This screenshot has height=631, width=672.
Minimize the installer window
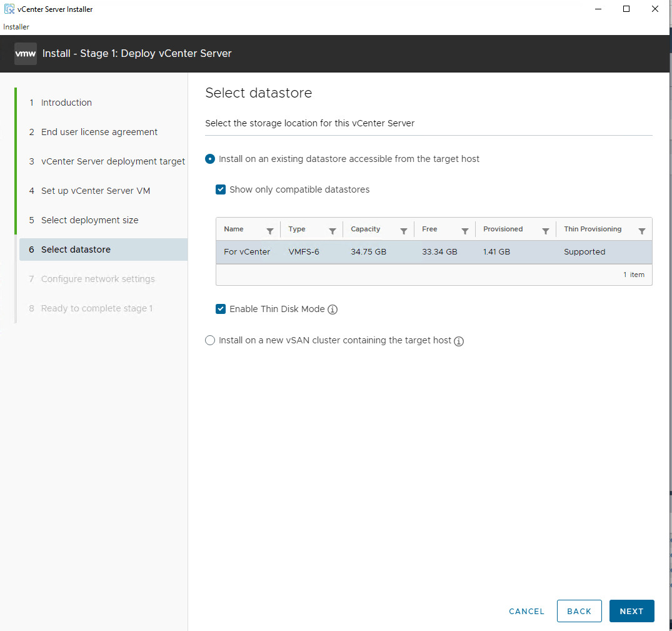click(x=598, y=9)
